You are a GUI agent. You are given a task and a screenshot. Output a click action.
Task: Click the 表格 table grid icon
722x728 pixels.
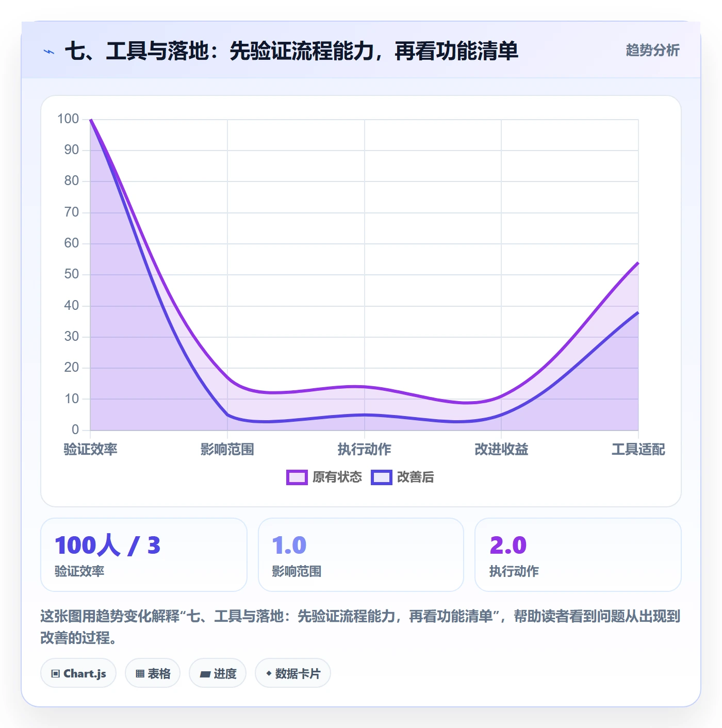[x=140, y=673]
